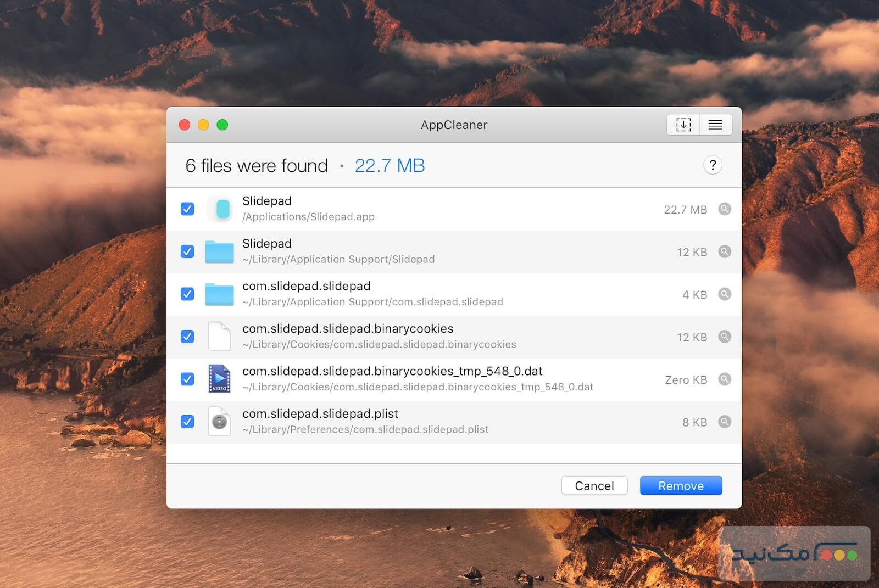Uncheck the binarycookies_tmp_548_0.dat file
This screenshot has width=879, height=588.
tap(187, 379)
